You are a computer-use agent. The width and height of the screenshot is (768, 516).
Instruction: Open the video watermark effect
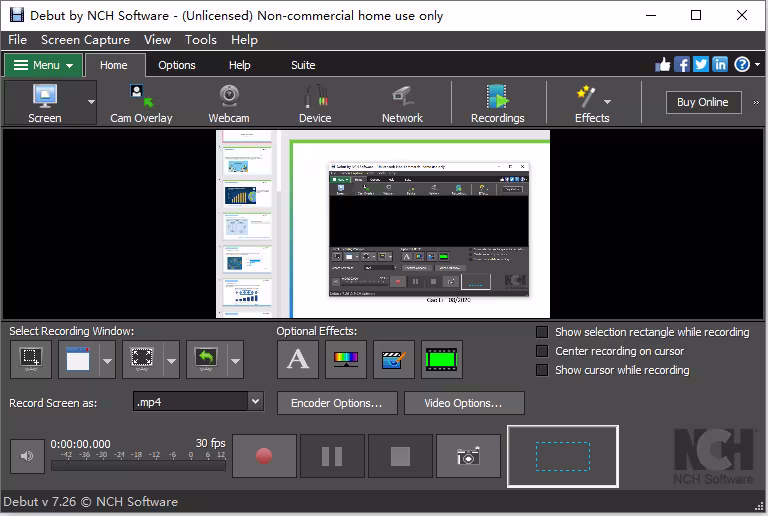tap(394, 360)
